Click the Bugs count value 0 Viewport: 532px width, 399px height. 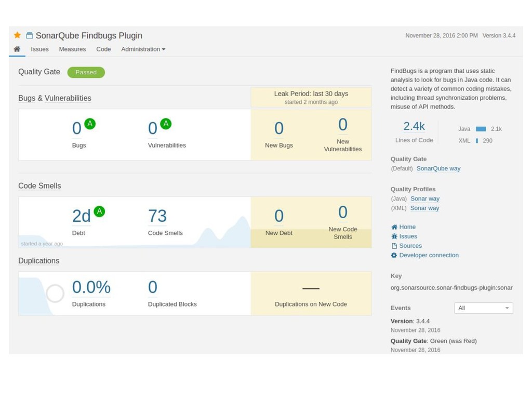pos(77,128)
